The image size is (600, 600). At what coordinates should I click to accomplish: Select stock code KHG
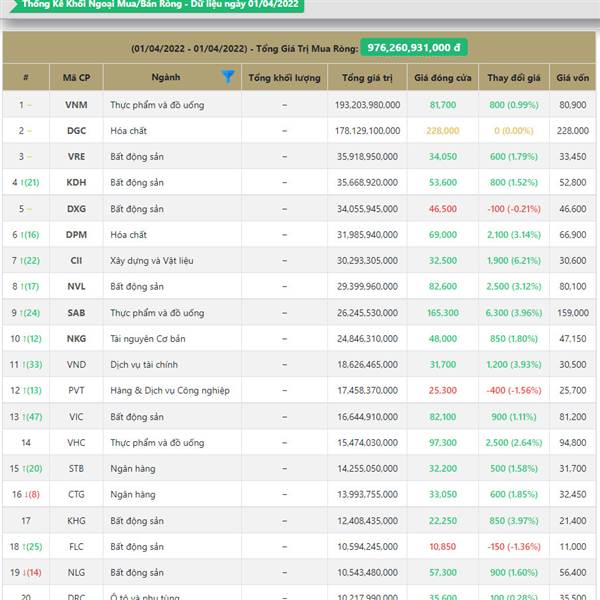pyautogui.click(x=76, y=521)
